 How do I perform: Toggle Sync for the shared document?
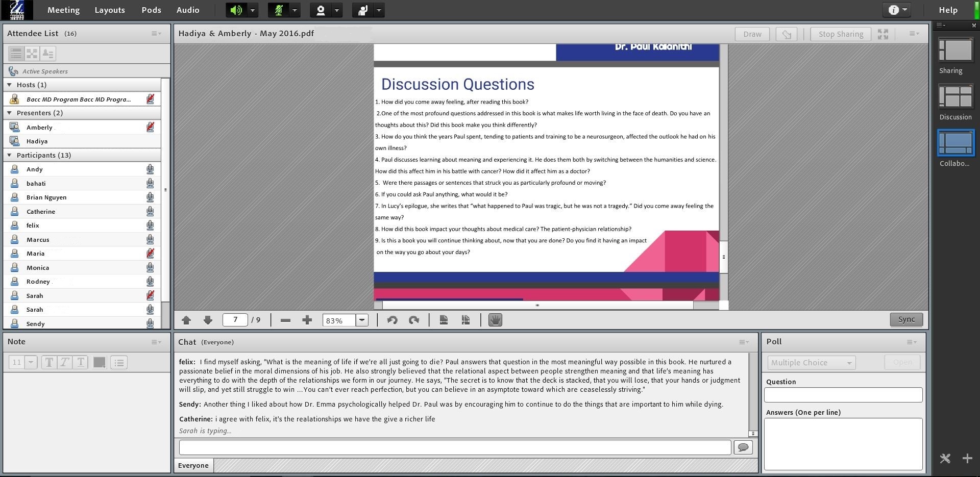click(x=906, y=319)
